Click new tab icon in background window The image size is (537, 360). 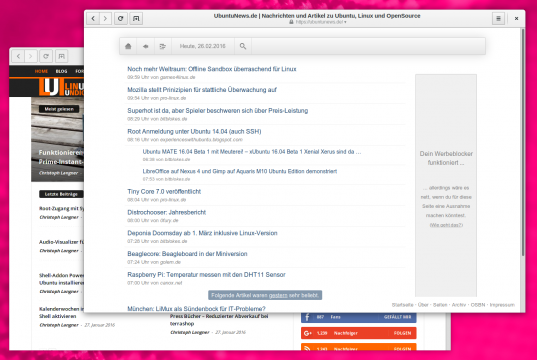(x=61, y=56)
